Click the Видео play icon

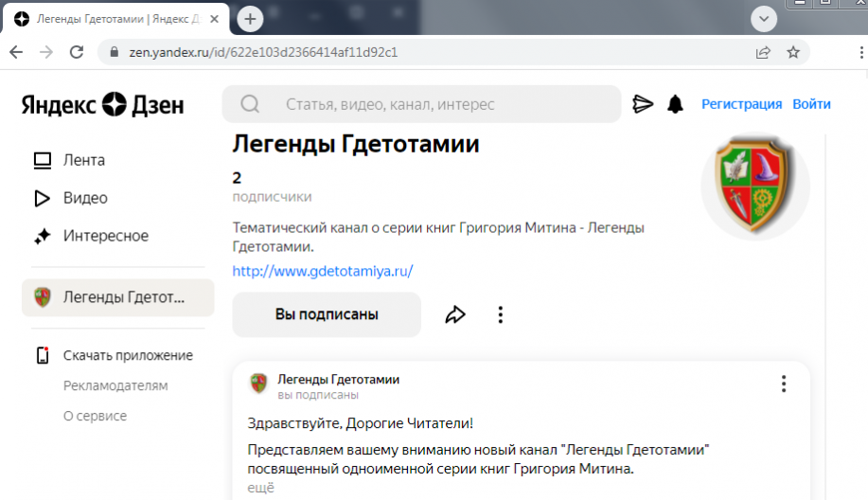click(x=42, y=198)
